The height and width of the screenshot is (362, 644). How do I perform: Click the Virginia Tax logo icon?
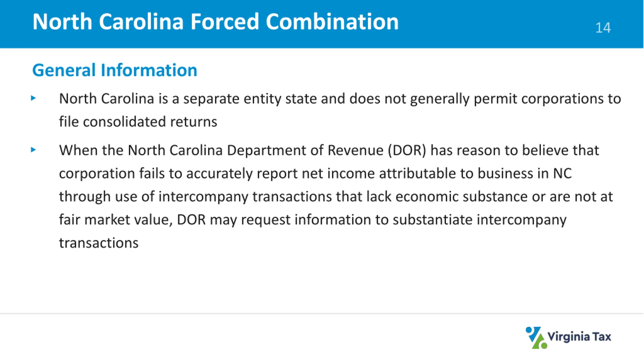click(x=536, y=338)
